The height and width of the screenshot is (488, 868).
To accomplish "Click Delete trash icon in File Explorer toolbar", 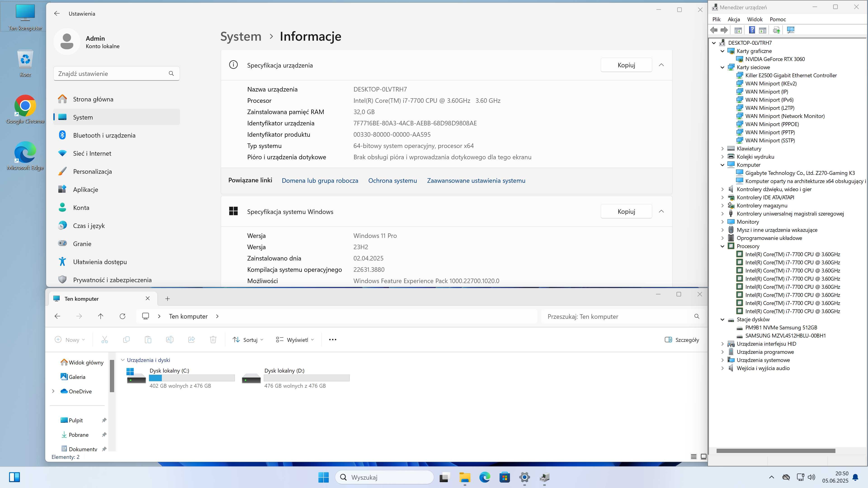I will point(213,340).
